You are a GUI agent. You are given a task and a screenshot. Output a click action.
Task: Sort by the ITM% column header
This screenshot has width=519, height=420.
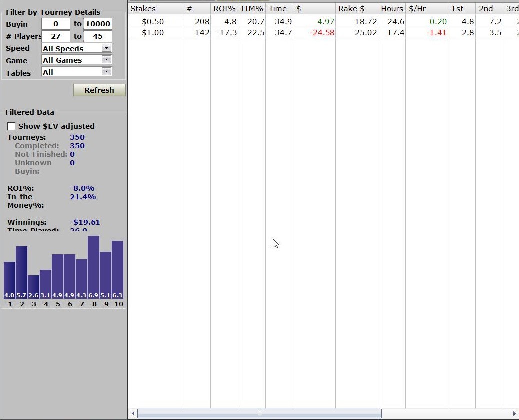pos(252,9)
